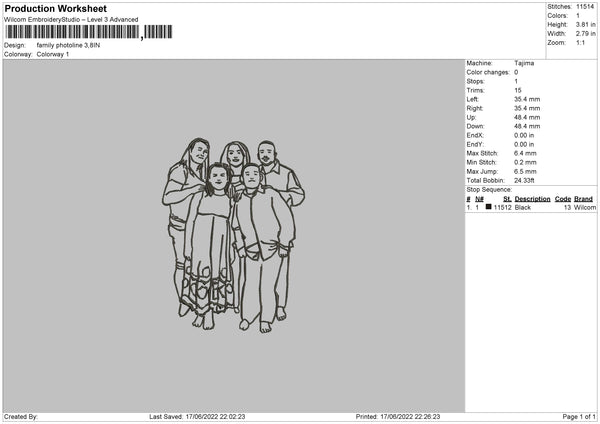Image resolution: width=600 pixels, height=424 pixels.
Task: Click the family line-art embroidery design preview
Action: tap(233, 235)
